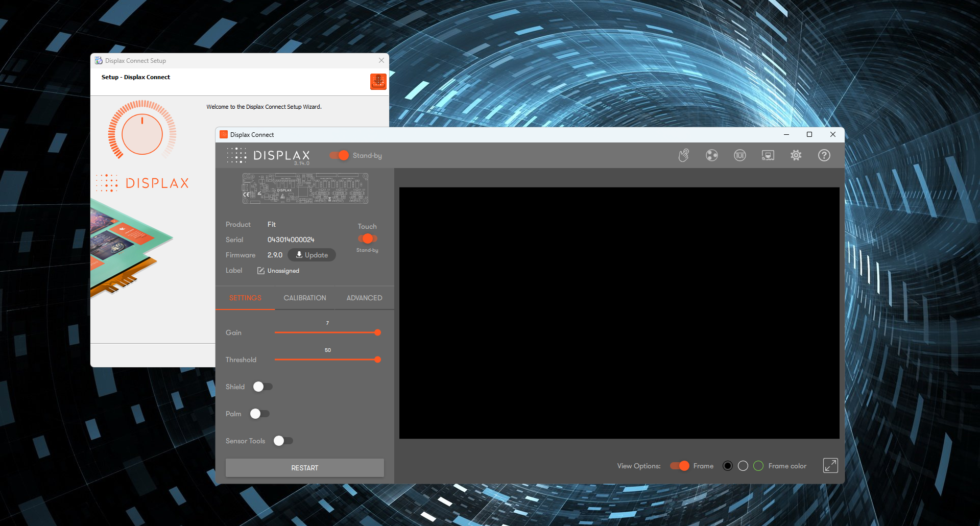Select the black frame color circle
980x526 pixels.
coord(728,466)
